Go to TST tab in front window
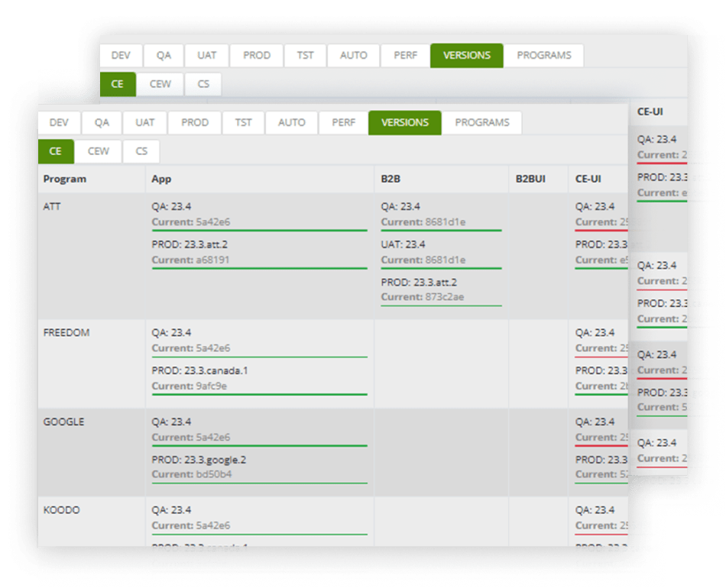The height and width of the screenshot is (588, 726). [x=243, y=123]
